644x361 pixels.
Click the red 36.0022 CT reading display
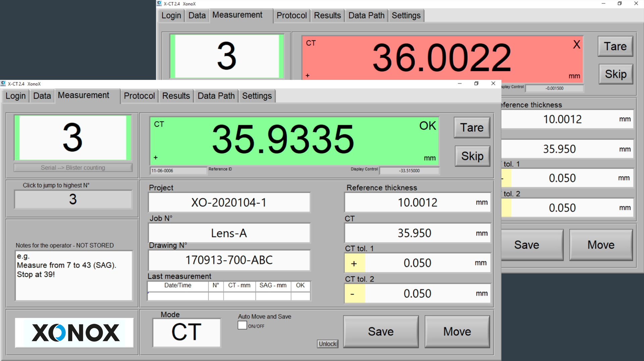tap(442, 58)
